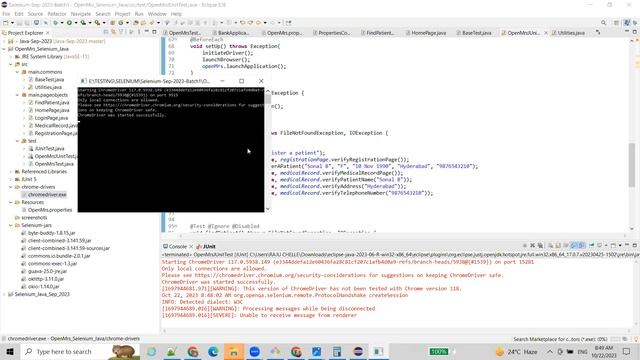The image size is (640, 360).
Task: Open the Navigate menu
Action: (x=81, y=14)
